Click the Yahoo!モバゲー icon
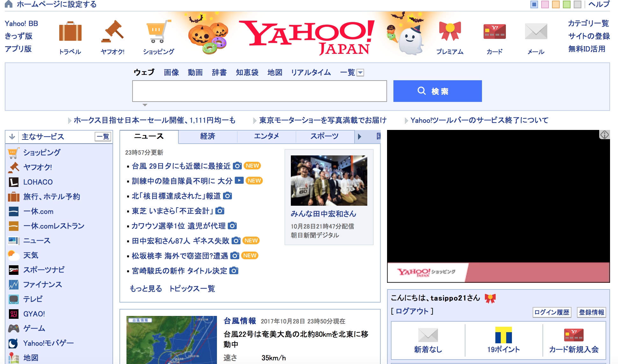The image size is (618, 364). [x=14, y=343]
